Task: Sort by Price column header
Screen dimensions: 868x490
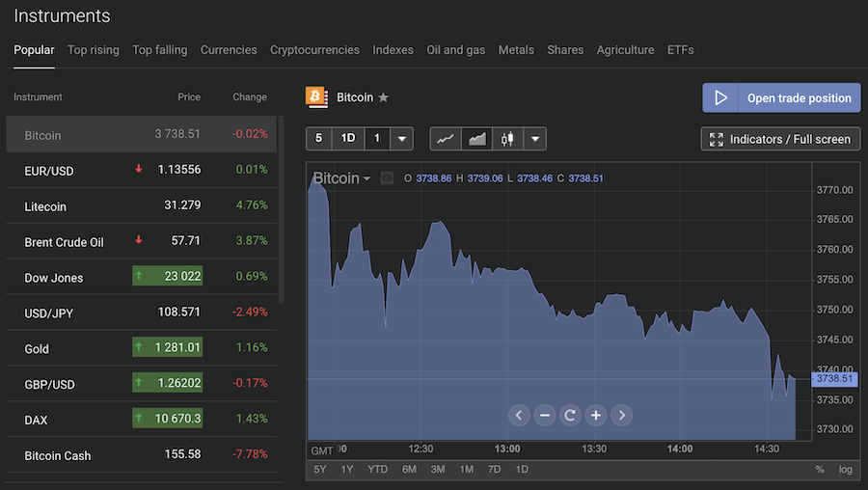Action: (189, 96)
